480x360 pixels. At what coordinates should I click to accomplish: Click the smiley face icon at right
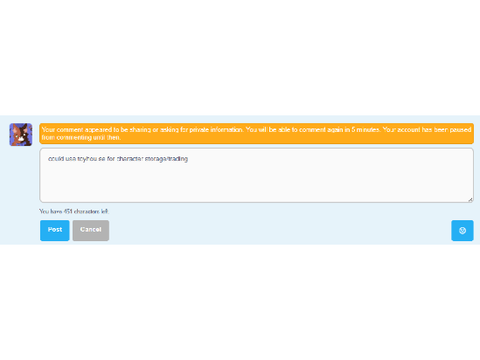[462, 230]
